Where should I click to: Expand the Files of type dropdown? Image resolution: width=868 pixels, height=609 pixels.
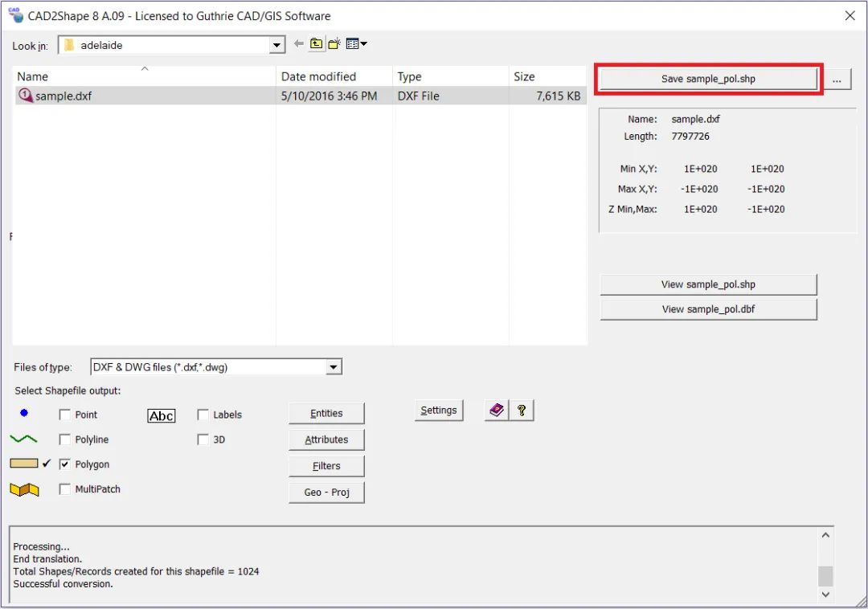tap(334, 367)
